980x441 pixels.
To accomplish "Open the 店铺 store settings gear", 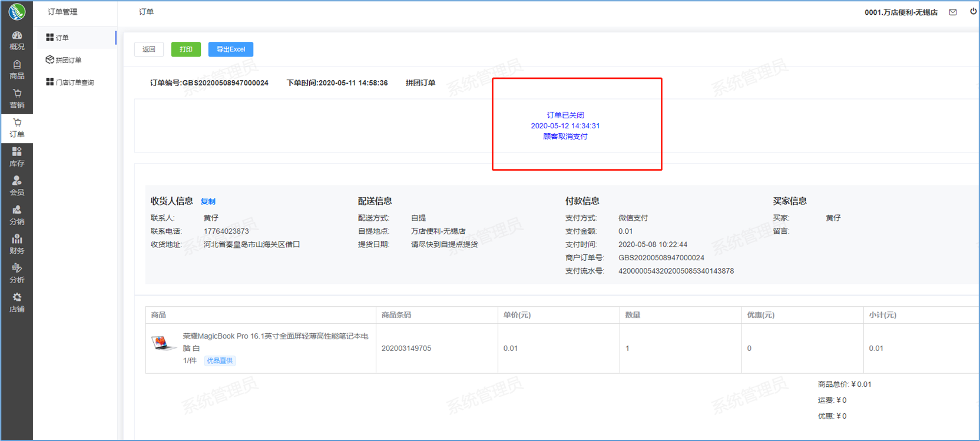I will (x=16, y=303).
